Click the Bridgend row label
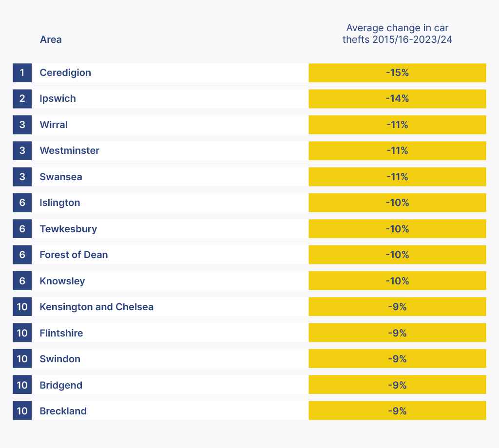Image resolution: width=499 pixels, height=448 pixels. (61, 385)
